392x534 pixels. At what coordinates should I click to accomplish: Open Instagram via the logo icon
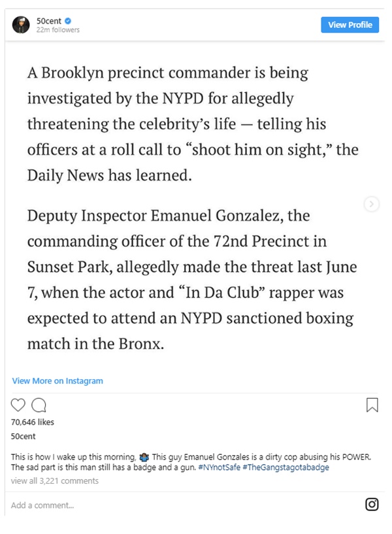(372, 504)
